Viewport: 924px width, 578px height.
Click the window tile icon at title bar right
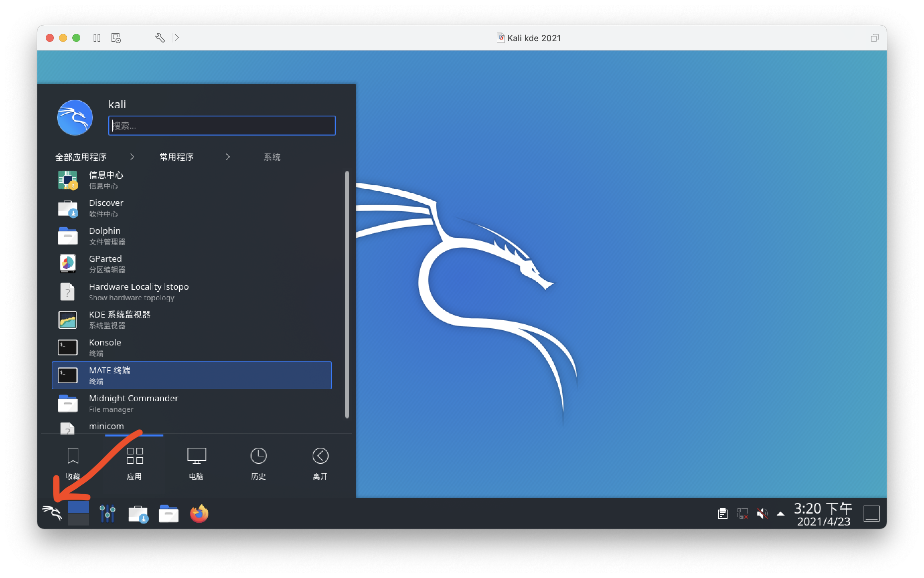coord(874,38)
